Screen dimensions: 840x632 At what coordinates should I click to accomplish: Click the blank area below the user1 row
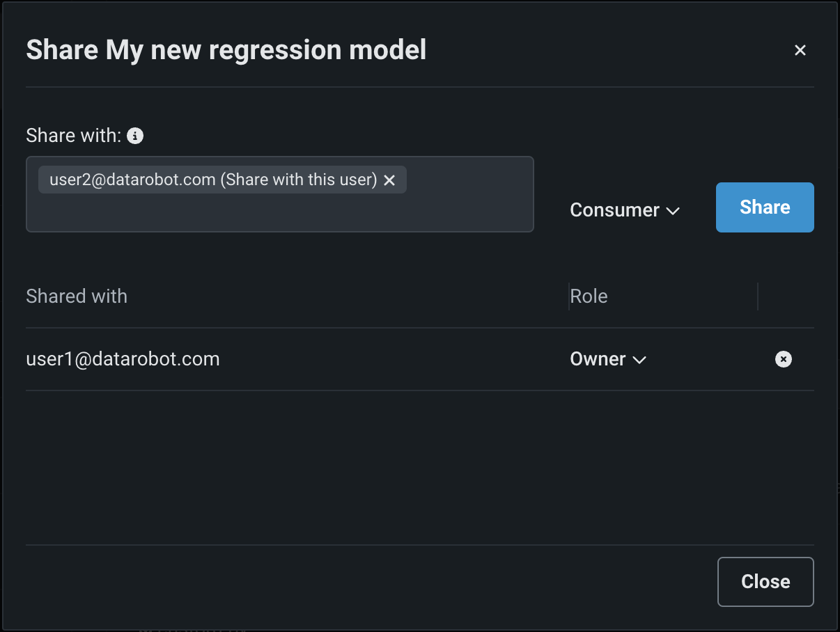[418, 466]
